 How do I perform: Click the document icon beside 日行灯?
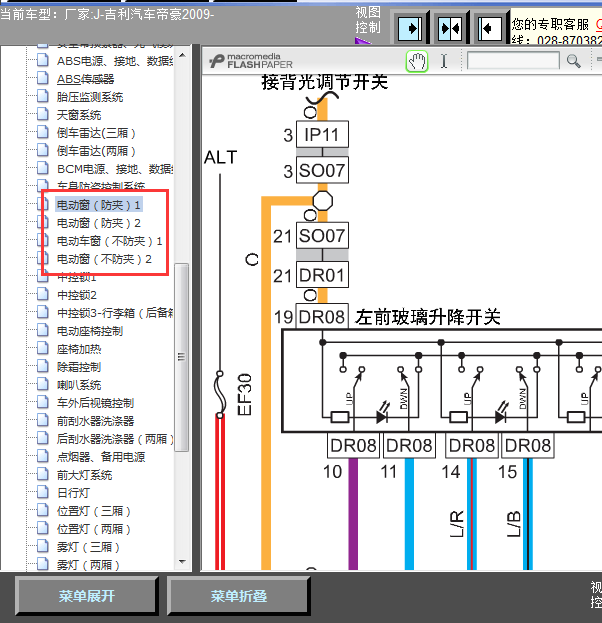tap(43, 492)
